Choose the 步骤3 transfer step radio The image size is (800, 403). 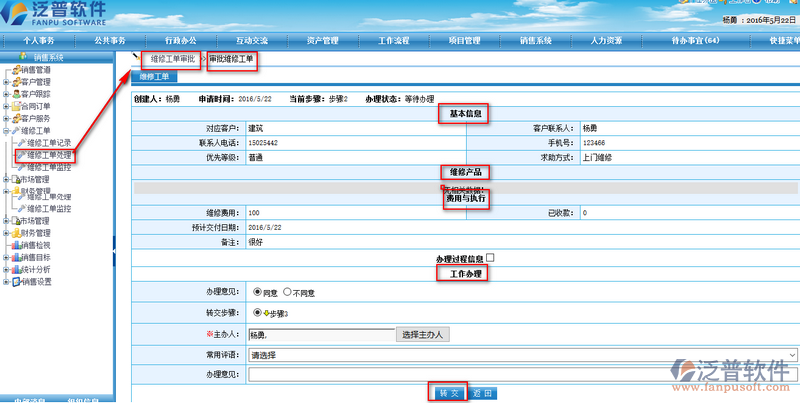[x=256, y=313]
